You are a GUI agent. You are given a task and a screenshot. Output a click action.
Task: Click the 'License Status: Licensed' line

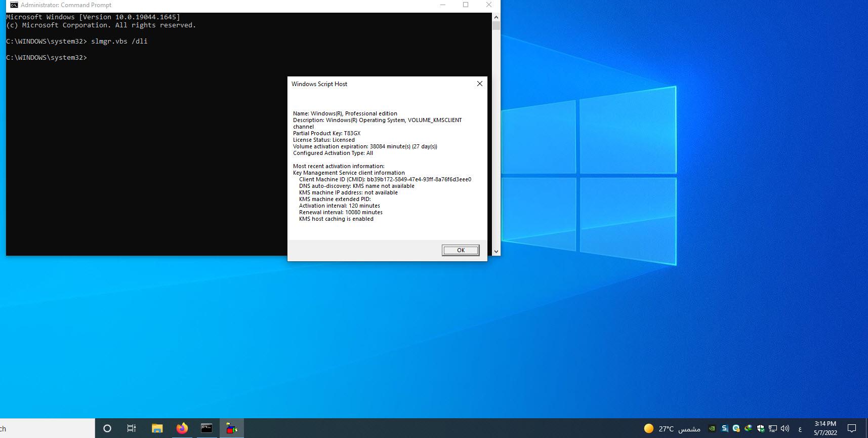(x=324, y=140)
